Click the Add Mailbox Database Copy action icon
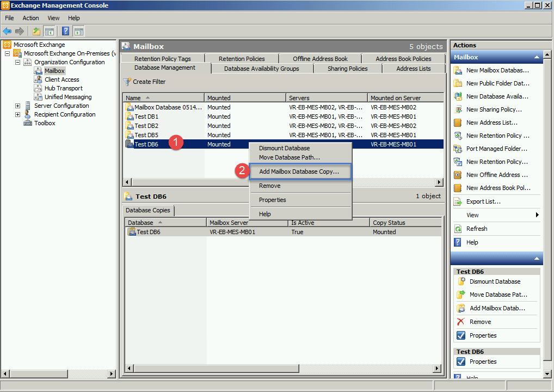554x392 pixels. pos(461,308)
